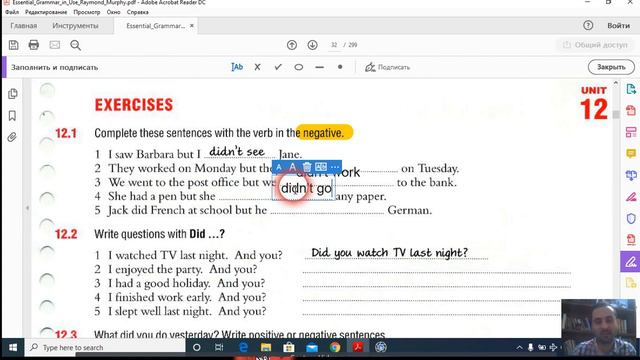The height and width of the screenshot is (360, 640).
Task: Show hidden system tray icons chevron
Action: point(519,347)
